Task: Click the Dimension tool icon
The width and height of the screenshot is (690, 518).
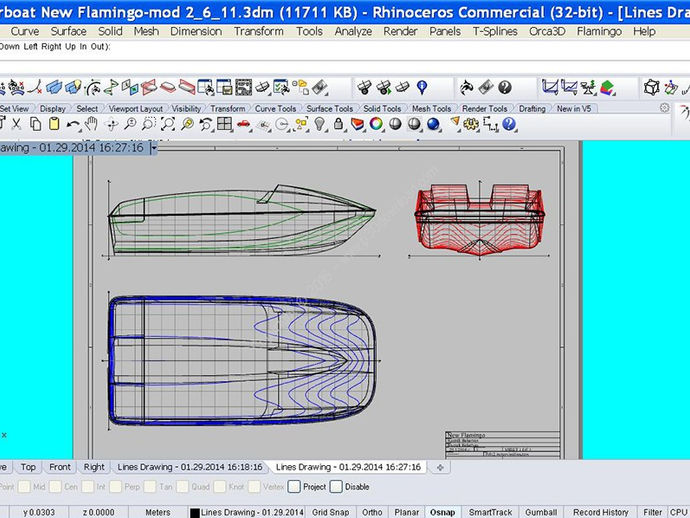Action: click(490, 124)
